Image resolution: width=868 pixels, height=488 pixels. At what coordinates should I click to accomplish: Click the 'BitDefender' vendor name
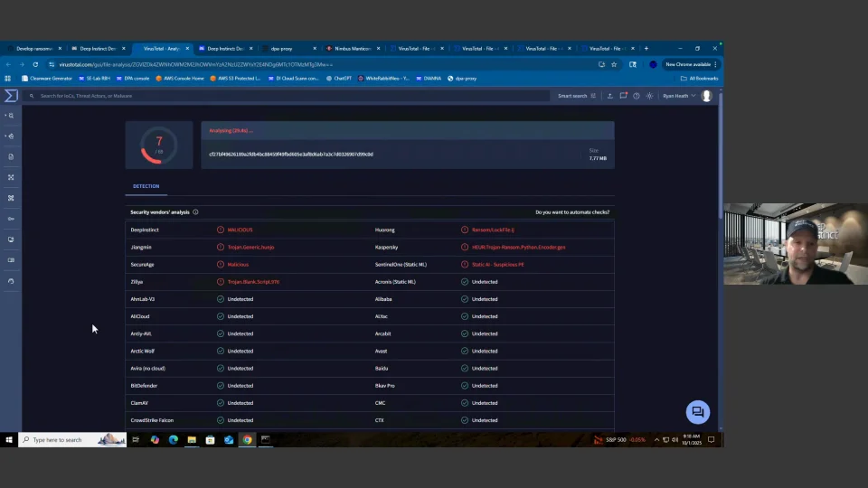click(x=144, y=386)
